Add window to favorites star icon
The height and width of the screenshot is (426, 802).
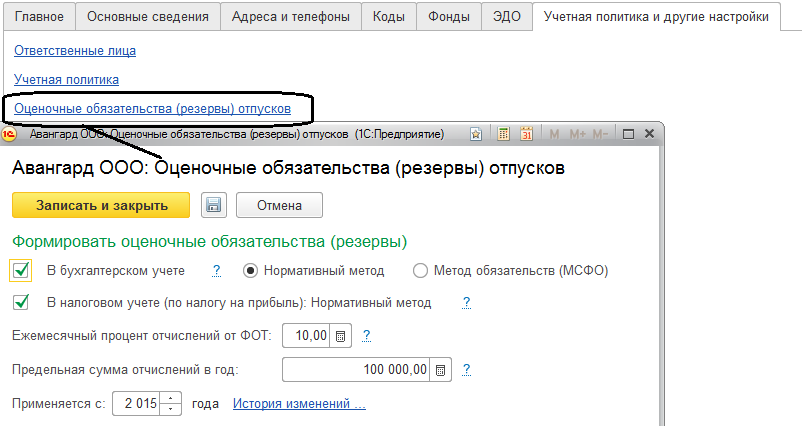tap(476, 134)
